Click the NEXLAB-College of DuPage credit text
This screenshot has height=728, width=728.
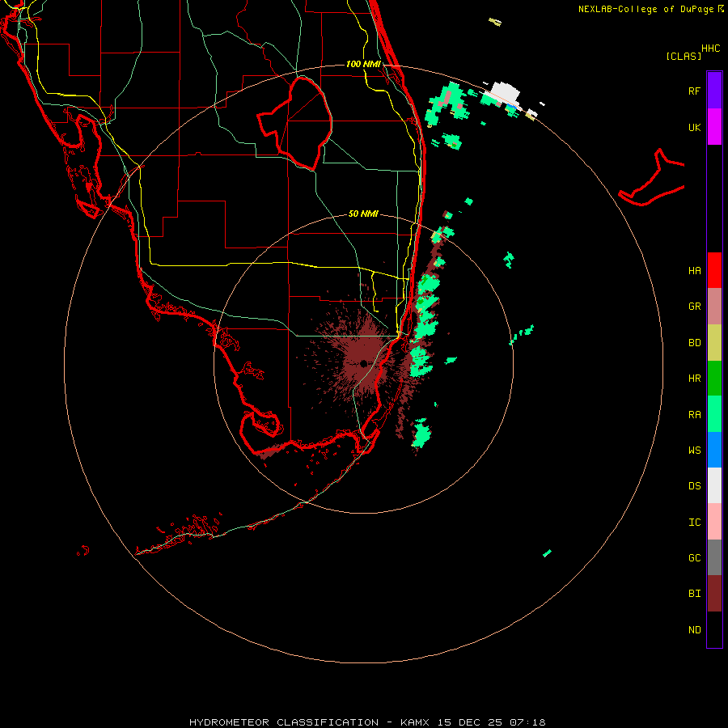point(645,9)
